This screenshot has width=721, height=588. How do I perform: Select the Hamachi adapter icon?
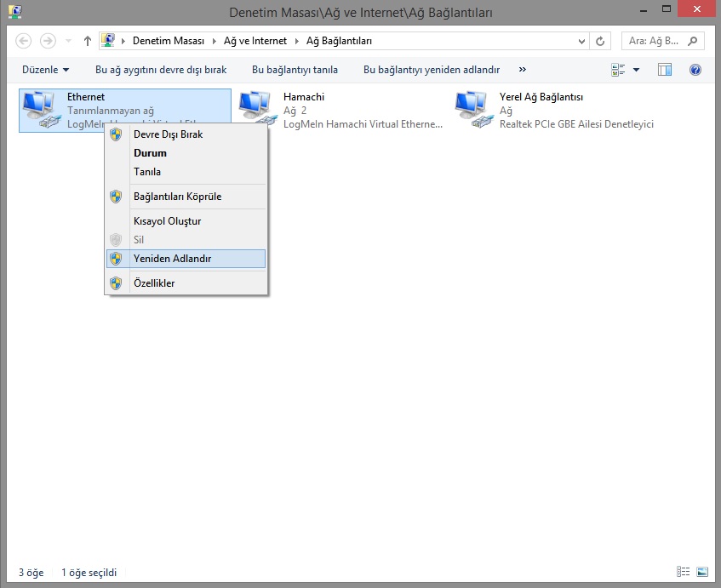(258, 109)
